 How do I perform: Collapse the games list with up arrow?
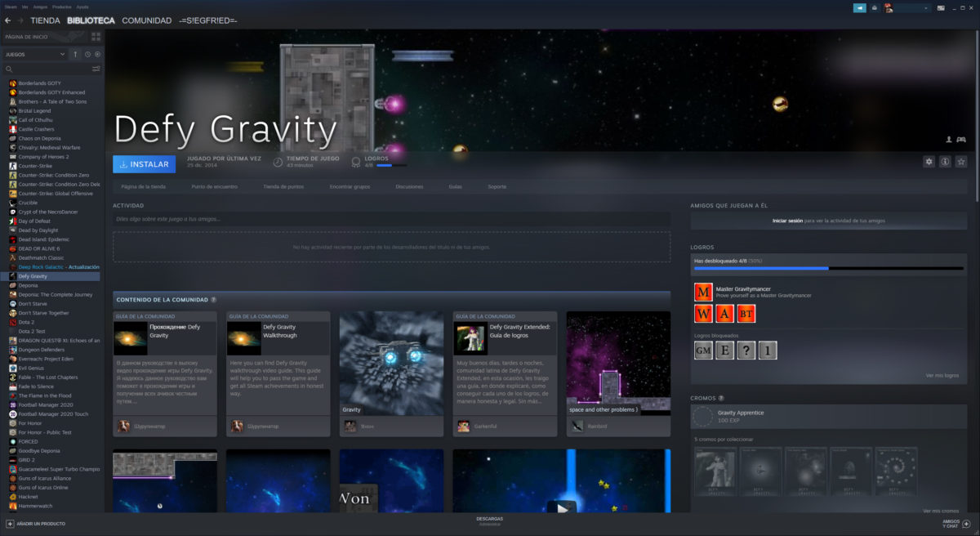[76, 54]
